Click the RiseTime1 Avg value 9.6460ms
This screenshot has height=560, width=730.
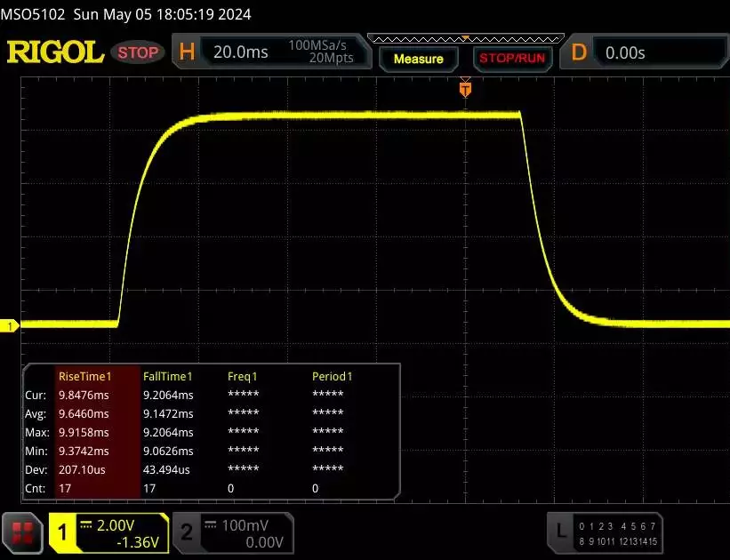(x=84, y=413)
